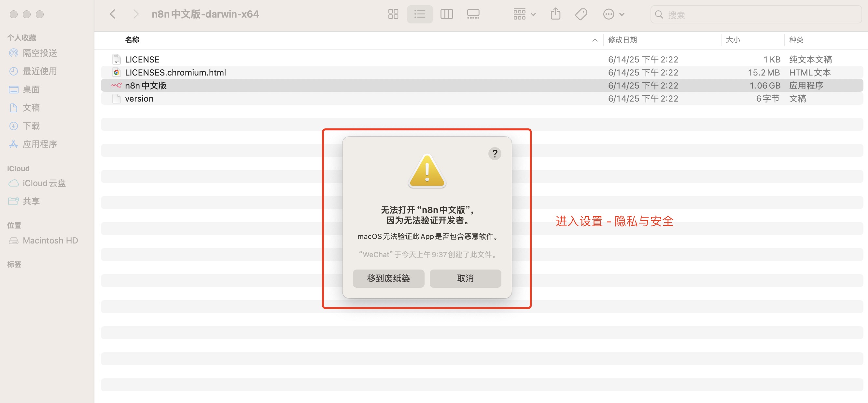The height and width of the screenshot is (403, 868).
Task: Click the download arrow icon beside 下载
Action: 13,126
